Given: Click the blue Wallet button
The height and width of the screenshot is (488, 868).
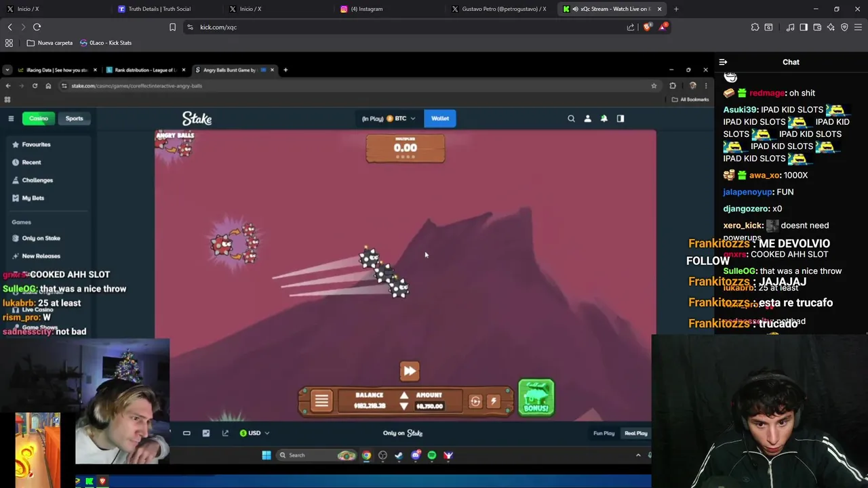Looking at the screenshot, I should 440,119.
